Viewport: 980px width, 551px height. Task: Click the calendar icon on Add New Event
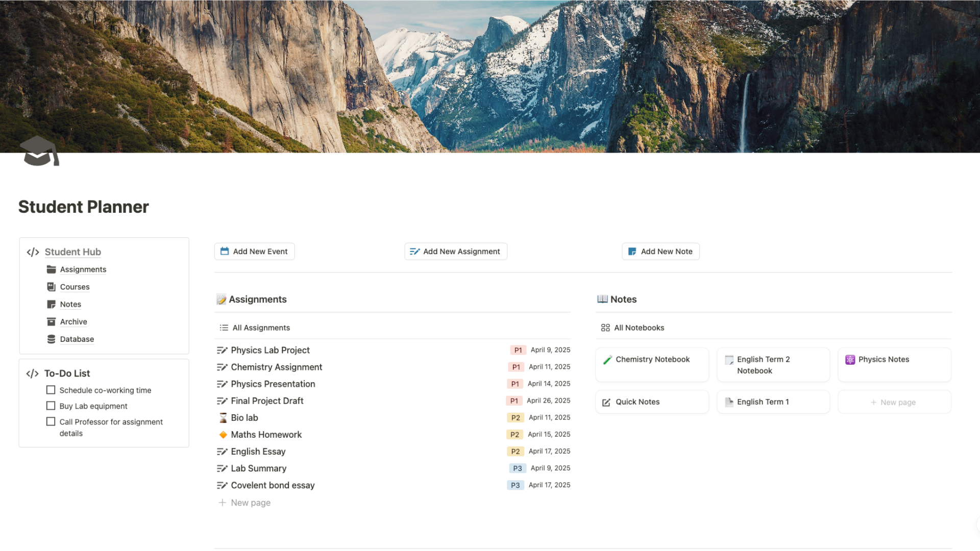[225, 251]
